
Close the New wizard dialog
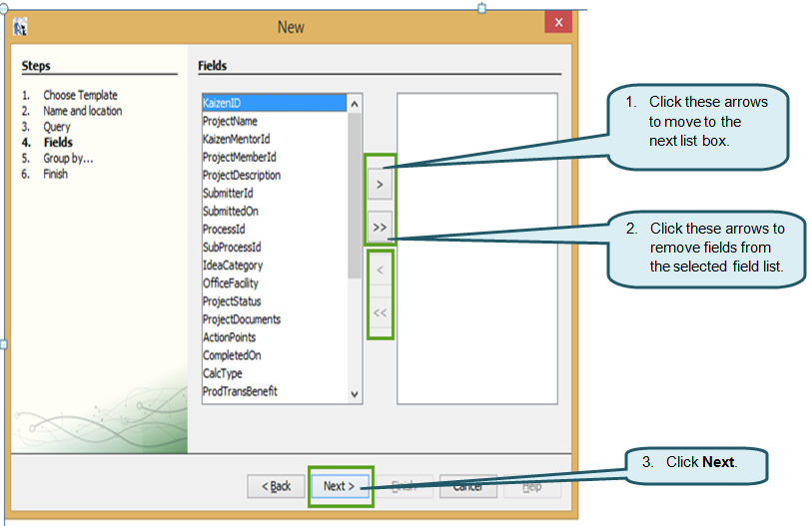[558, 23]
